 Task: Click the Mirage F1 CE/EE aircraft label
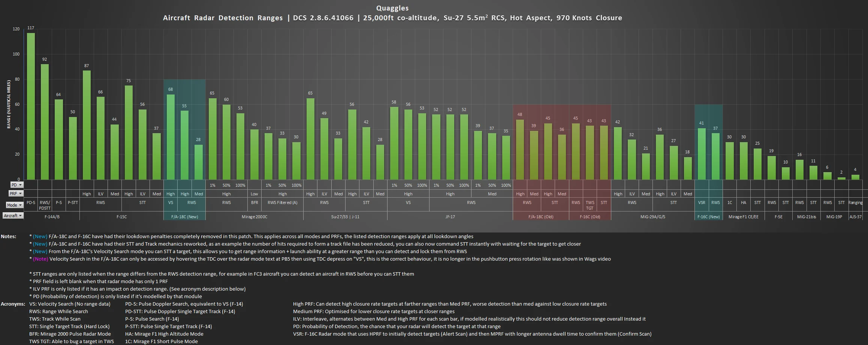[x=743, y=217]
